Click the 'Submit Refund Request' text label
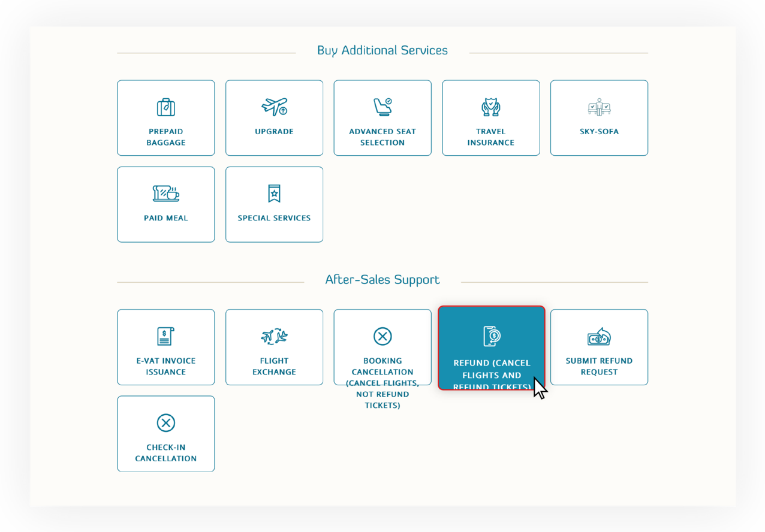Viewport: 765px width, 532px height. (599, 366)
